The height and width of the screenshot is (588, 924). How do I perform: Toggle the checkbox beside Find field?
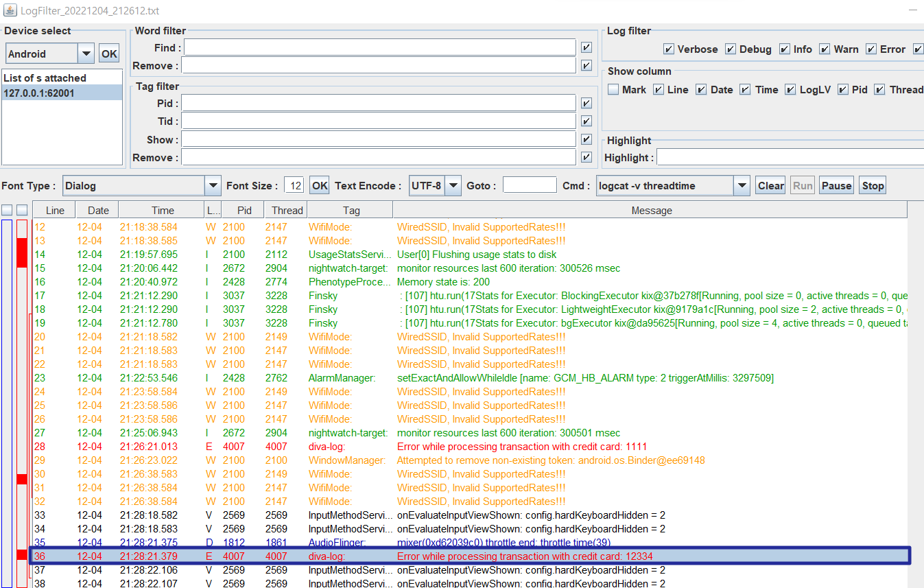587,47
